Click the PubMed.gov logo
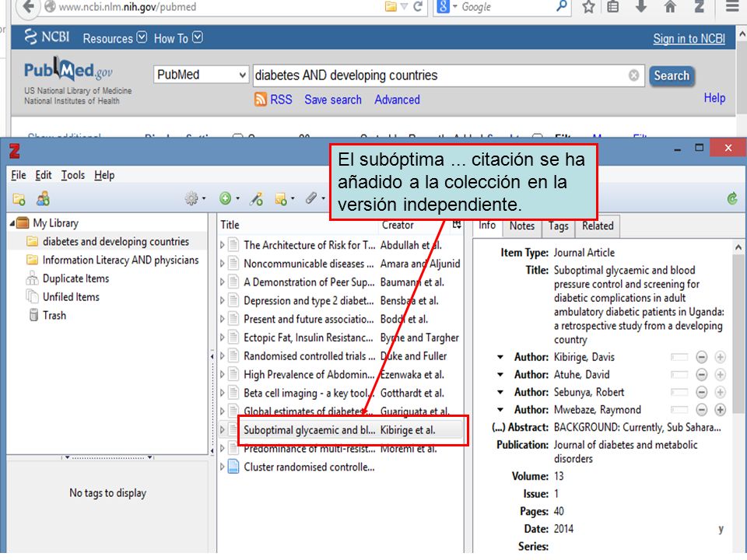 click(68, 70)
